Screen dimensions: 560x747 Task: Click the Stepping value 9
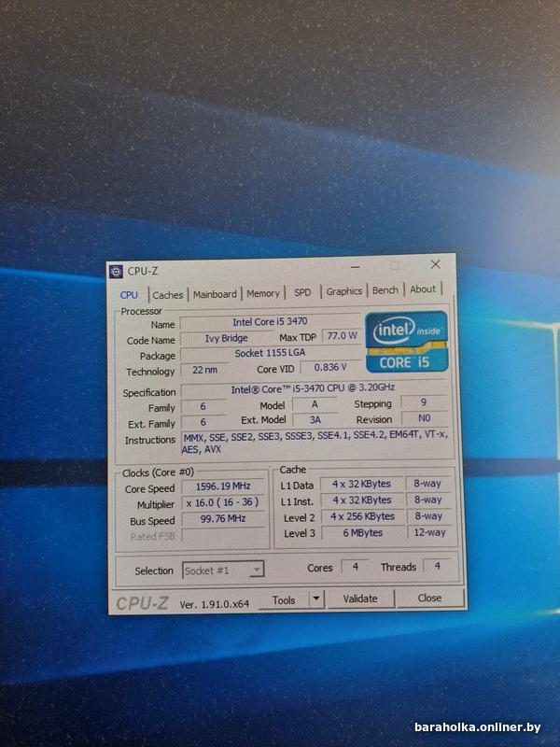[x=424, y=402]
